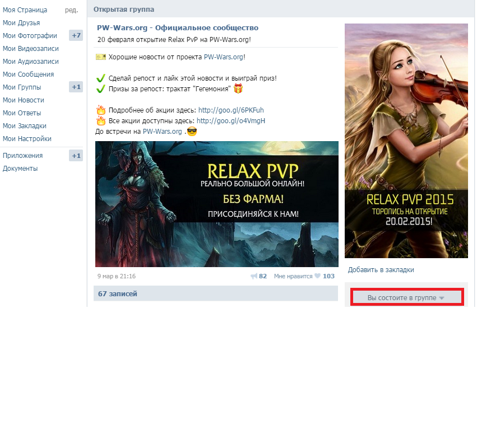This screenshot has height=448, width=477.
Task: Click the Открытая группа header
Action: [x=124, y=10]
